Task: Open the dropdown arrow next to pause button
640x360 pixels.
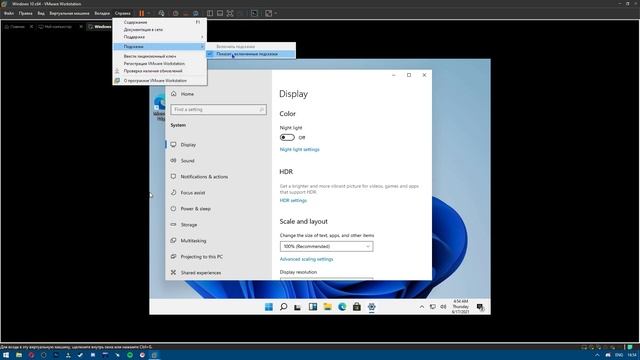Action: tap(149, 13)
